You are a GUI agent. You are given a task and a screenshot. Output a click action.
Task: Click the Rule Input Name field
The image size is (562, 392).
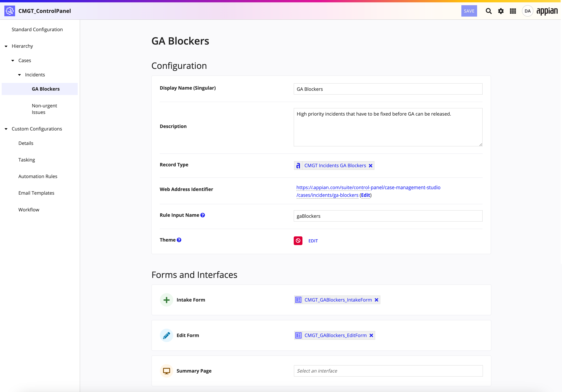tap(388, 216)
